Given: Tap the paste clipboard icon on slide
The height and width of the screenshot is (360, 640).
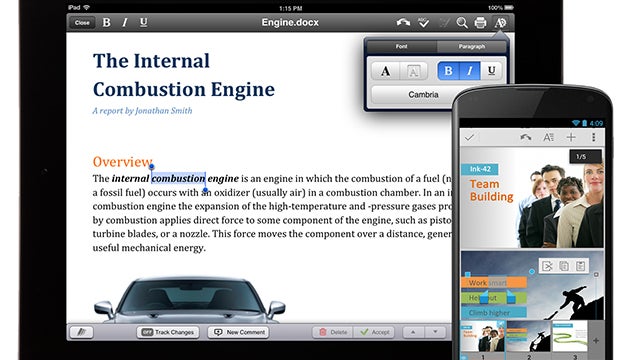Looking at the screenshot, I should point(580,266).
